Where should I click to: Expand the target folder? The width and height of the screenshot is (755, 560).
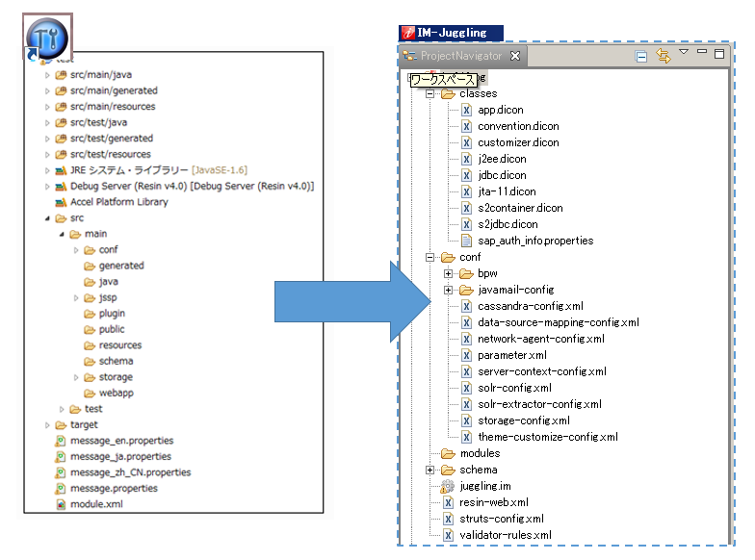[47, 425]
